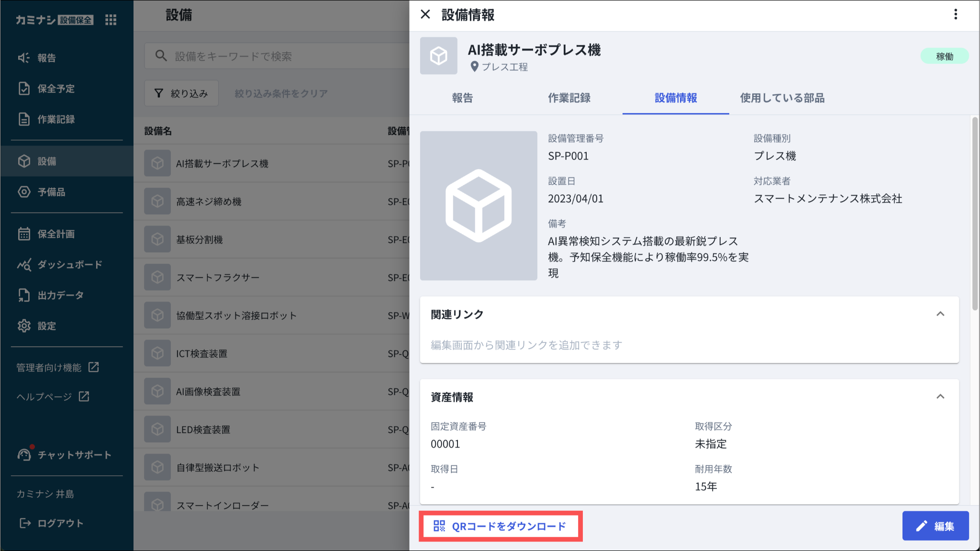
Task: Open チャットサポート chat
Action: pyautogui.click(x=74, y=455)
